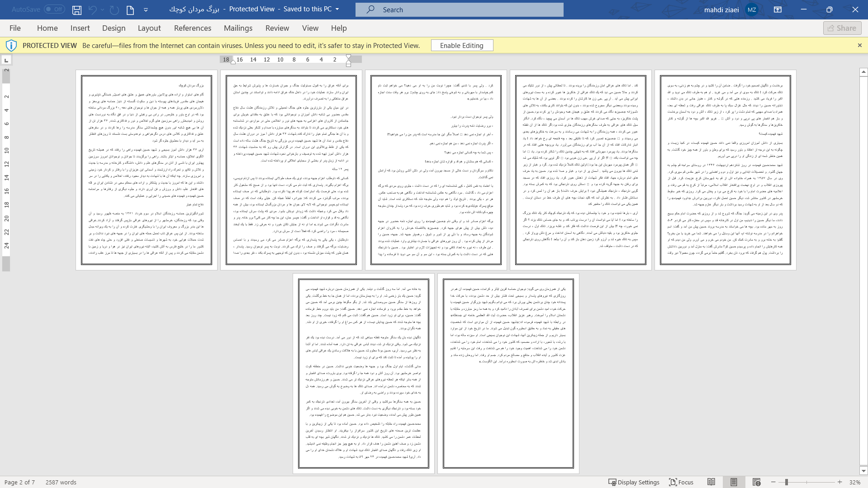The width and height of the screenshot is (868, 488).
Task: Click the Zoom out minus button
Action: coord(773,482)
